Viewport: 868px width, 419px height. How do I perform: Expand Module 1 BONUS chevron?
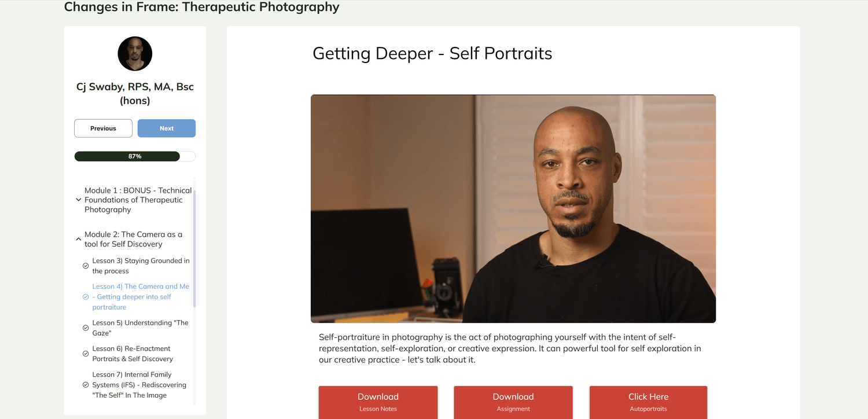tap(79, 200)
